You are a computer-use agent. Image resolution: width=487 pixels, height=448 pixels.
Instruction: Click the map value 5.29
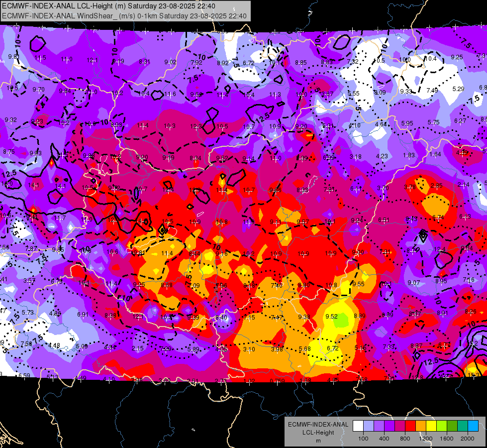[459, 89]
